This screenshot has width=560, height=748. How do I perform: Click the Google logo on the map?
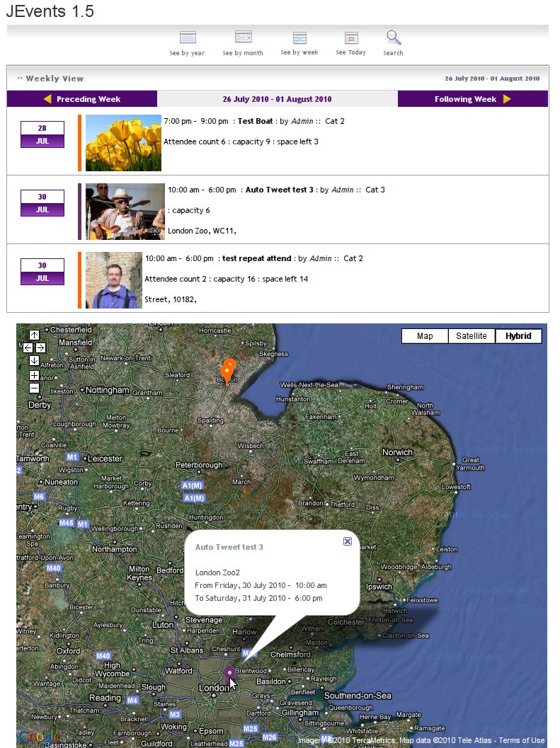[x=38, y=737]
